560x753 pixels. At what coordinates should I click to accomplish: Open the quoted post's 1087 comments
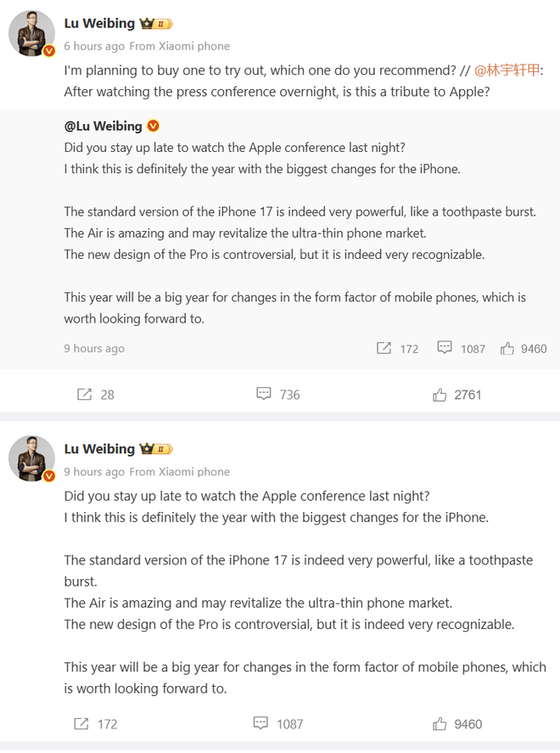tap(445, 348)
